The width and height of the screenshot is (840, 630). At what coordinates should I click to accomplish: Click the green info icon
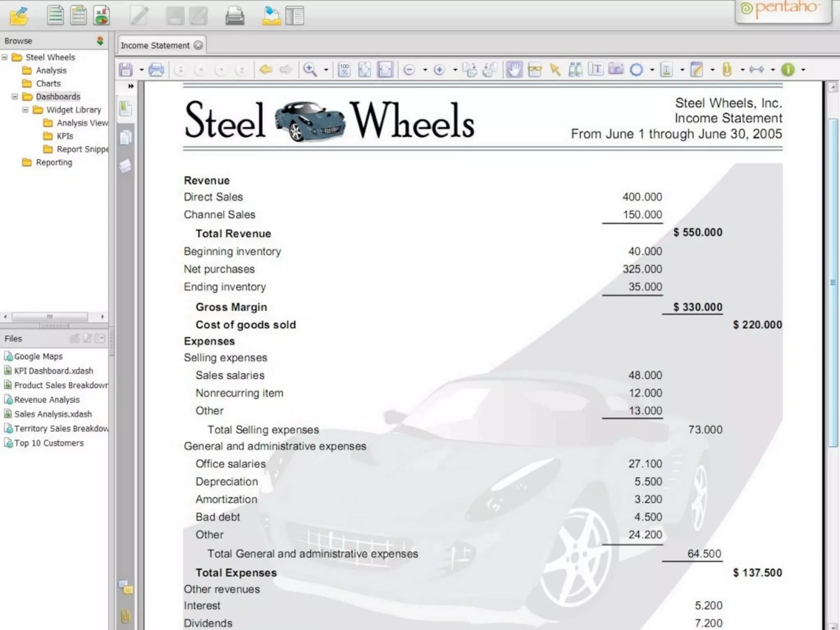(787, 70)
